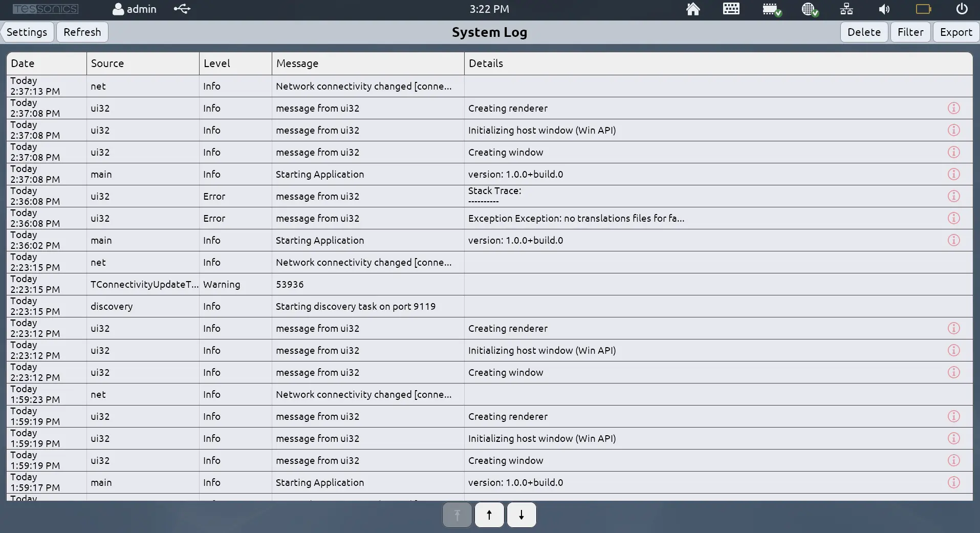Open info for 2:23:12 PM Creating window

point(953,372)
